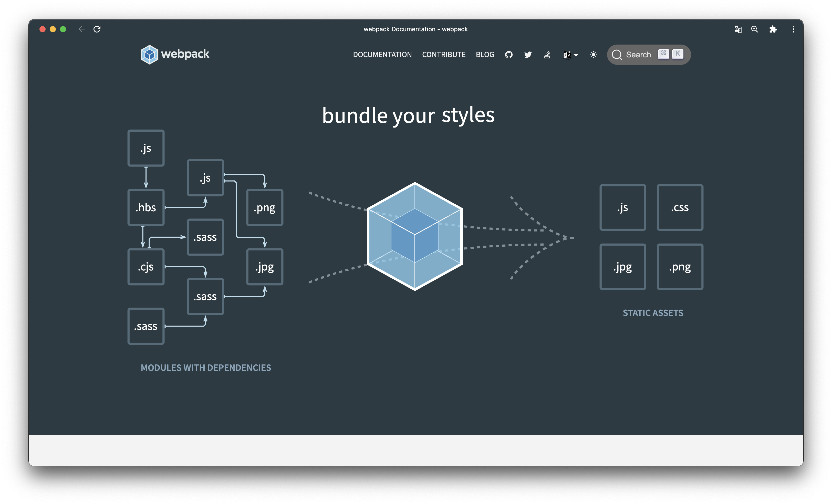Click the magnifier icon in Search box
Screen dimensions: 832x504
point(617,55)
